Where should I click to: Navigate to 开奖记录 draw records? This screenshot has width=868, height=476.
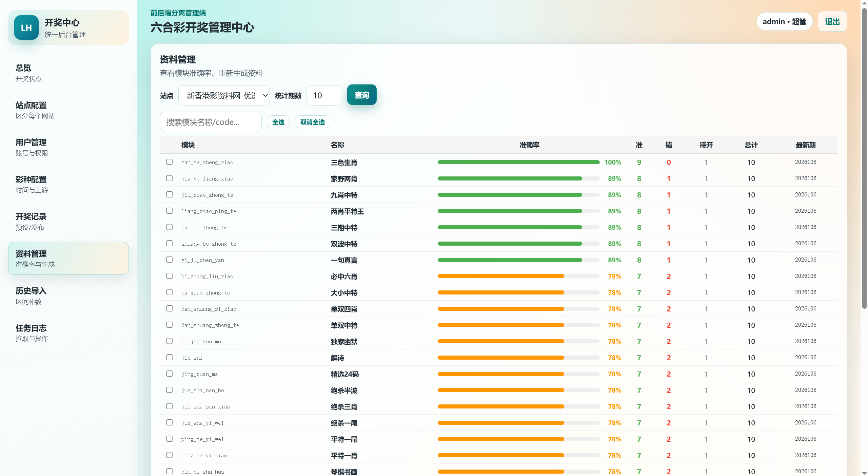pyautogui.click(x=68, y=222)
